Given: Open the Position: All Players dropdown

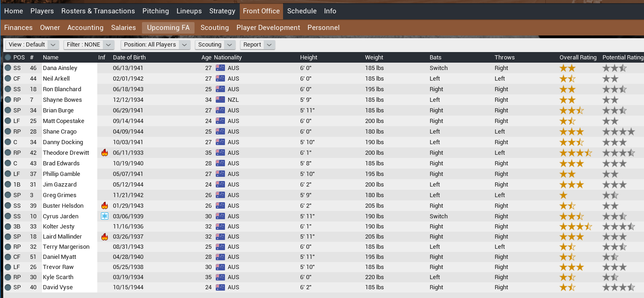Looking at the screenshot, I should 155,45.
